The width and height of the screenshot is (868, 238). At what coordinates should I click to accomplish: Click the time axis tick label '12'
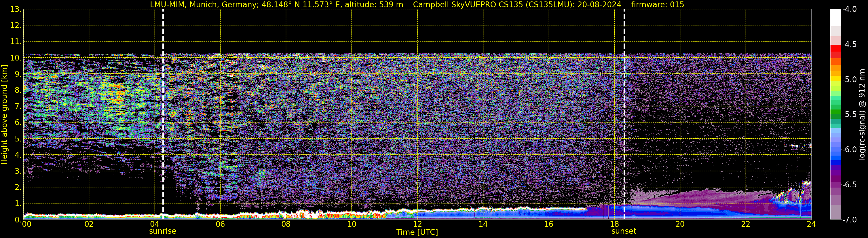click(417, 224)
